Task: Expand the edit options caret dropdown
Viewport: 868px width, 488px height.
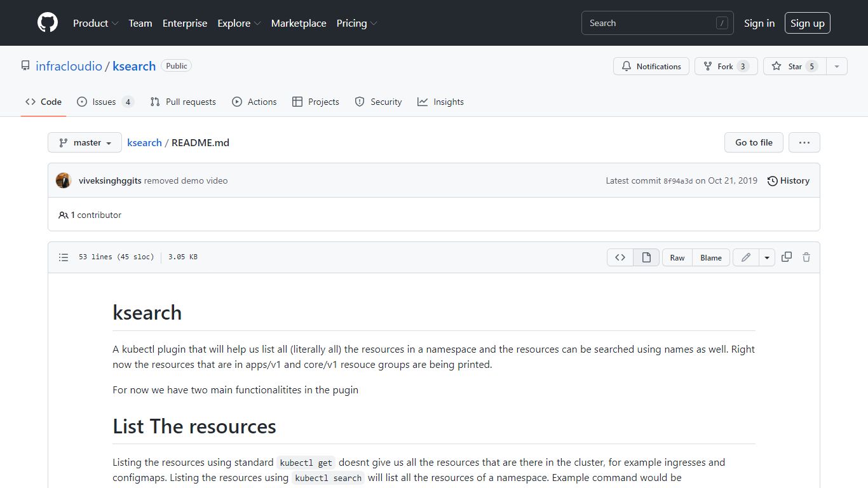Action: click(x=767, y=257)
